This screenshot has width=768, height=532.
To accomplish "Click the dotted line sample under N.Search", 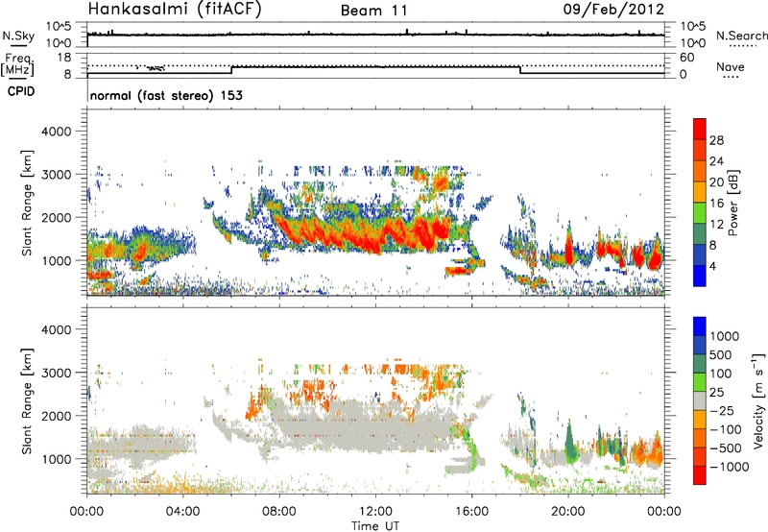I will 742,46.
